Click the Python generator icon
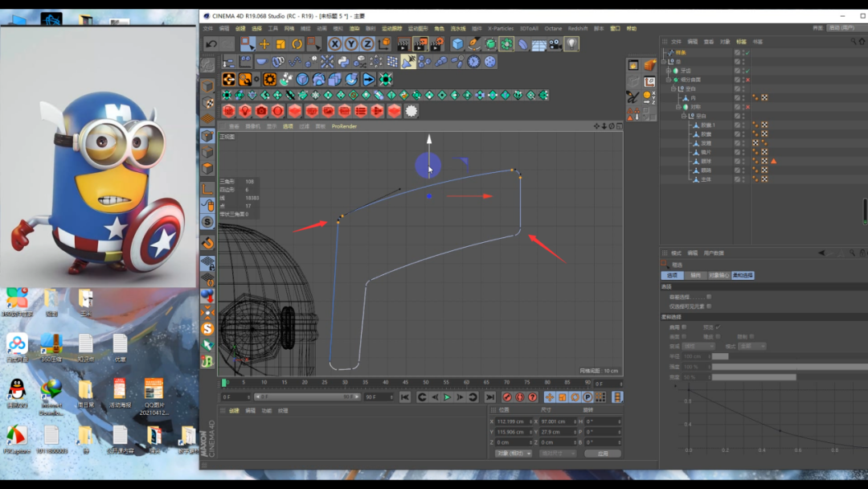 click(343, 61)
